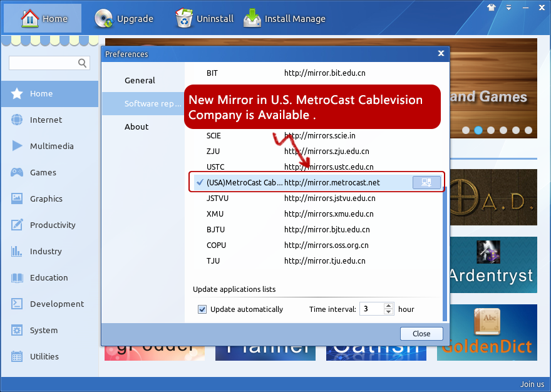Select the (USA)MetroCast mirror row
The width and height of the screenshot is (551, 392).
point(317,182)
